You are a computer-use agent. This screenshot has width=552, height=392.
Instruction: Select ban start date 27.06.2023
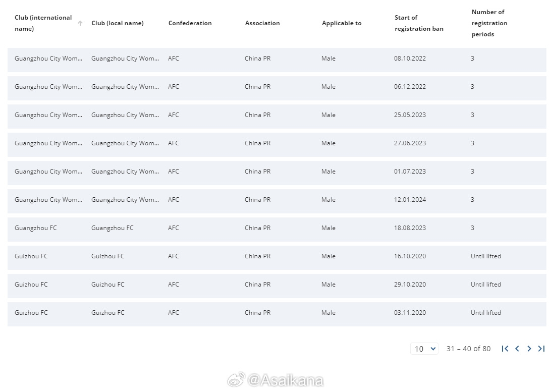pos(410,143)
